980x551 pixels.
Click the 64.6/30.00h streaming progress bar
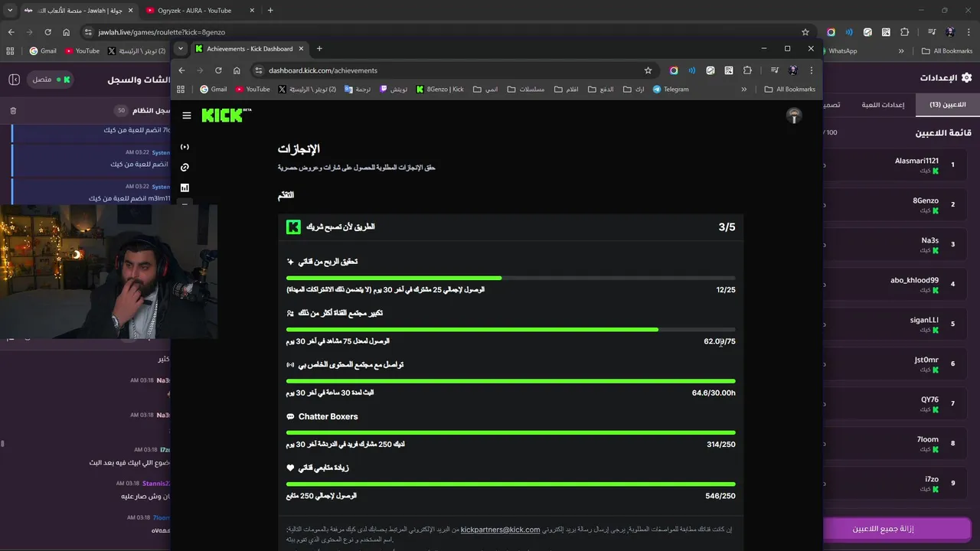(x=511, y=381)
